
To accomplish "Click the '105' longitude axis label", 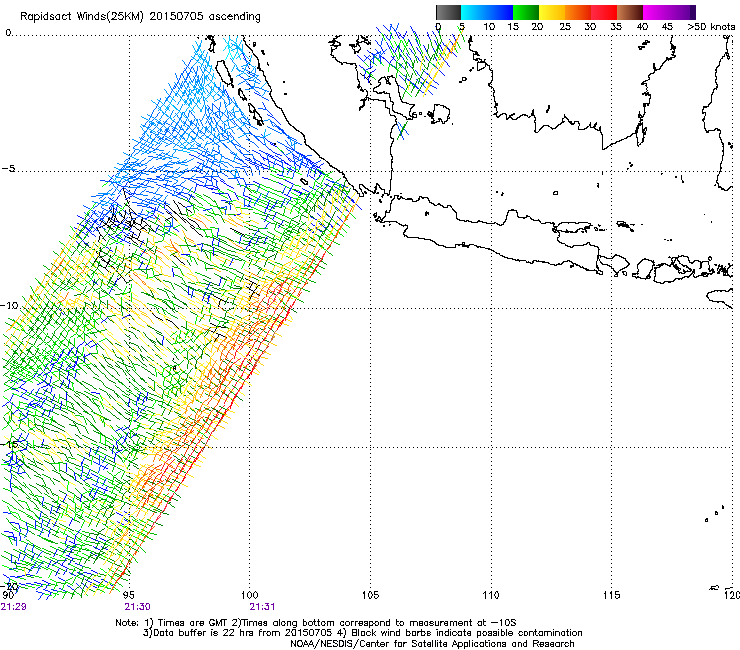I will (x=370, y=595).
